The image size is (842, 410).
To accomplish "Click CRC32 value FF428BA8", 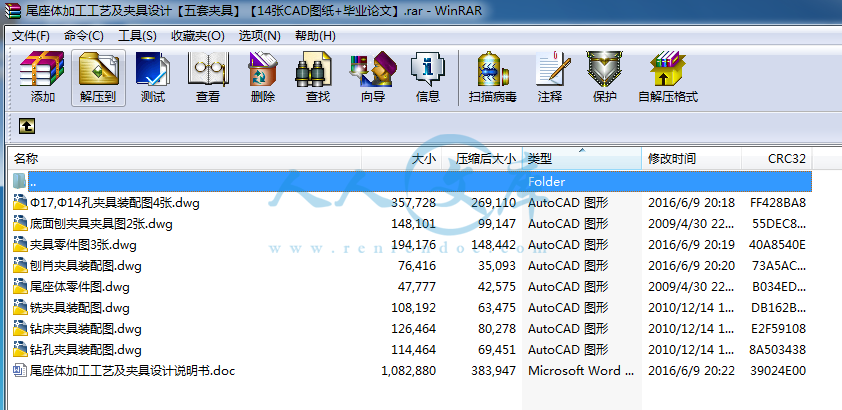I will point(778,203).
